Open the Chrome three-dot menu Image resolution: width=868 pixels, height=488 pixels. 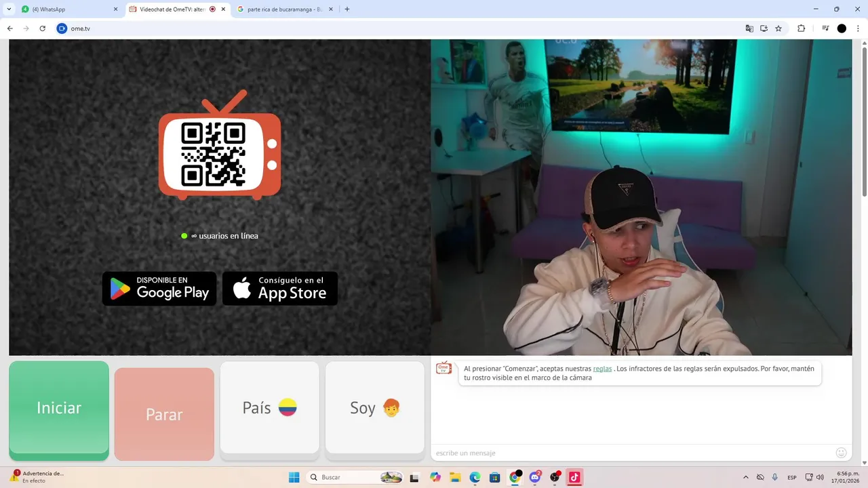[x=859, y=28]
